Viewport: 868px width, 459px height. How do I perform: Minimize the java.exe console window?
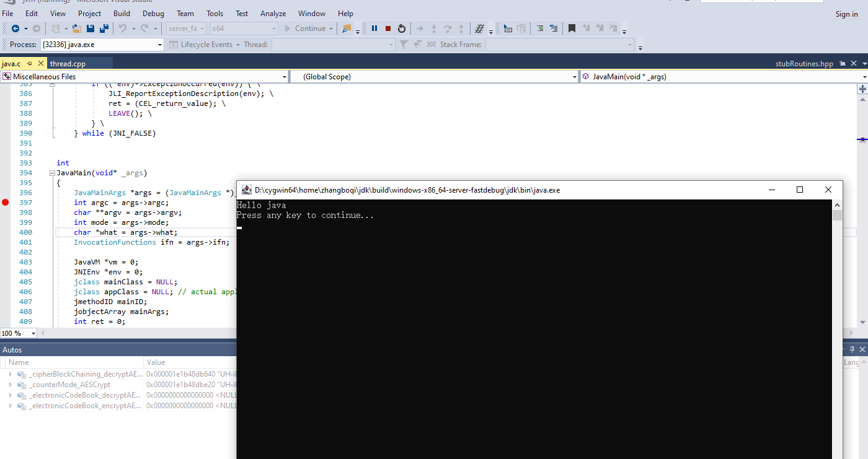click(772, 190)
